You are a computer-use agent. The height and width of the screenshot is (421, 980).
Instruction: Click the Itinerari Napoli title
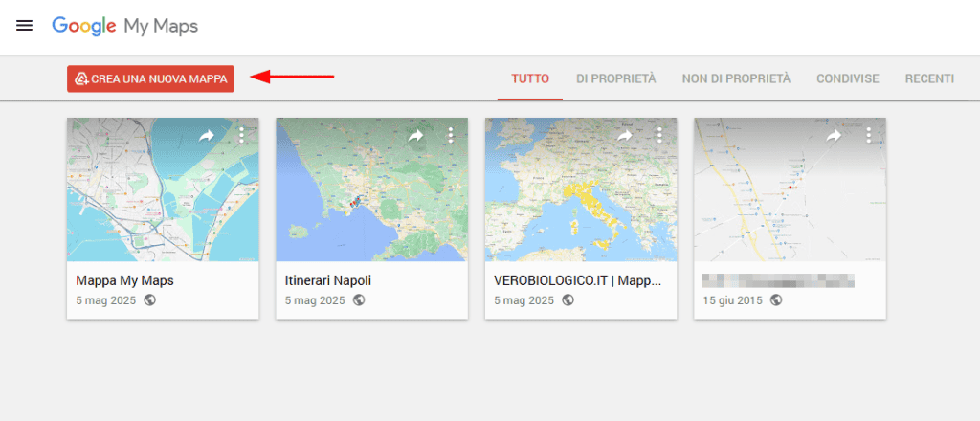(x=328, y=281)
